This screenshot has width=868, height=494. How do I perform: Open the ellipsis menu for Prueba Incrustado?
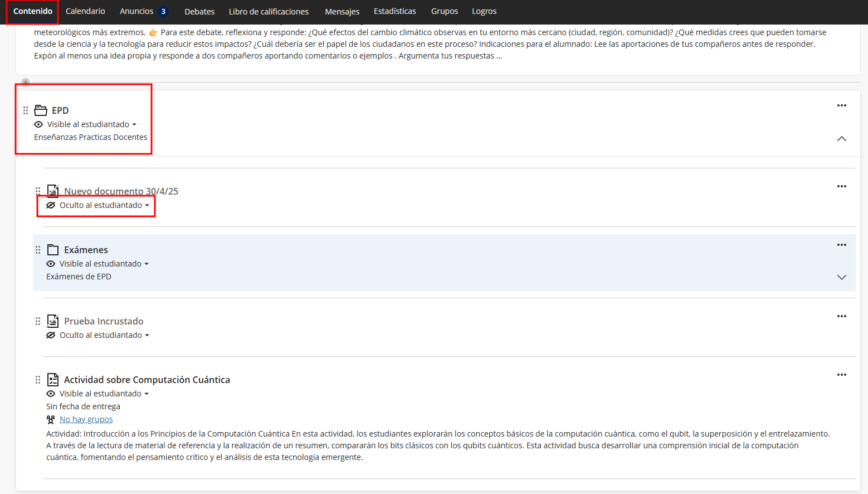coord(841,316)
